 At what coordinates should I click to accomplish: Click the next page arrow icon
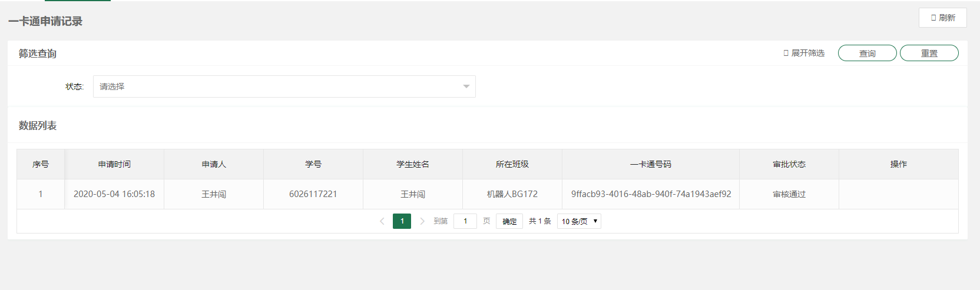coord(422,221)
